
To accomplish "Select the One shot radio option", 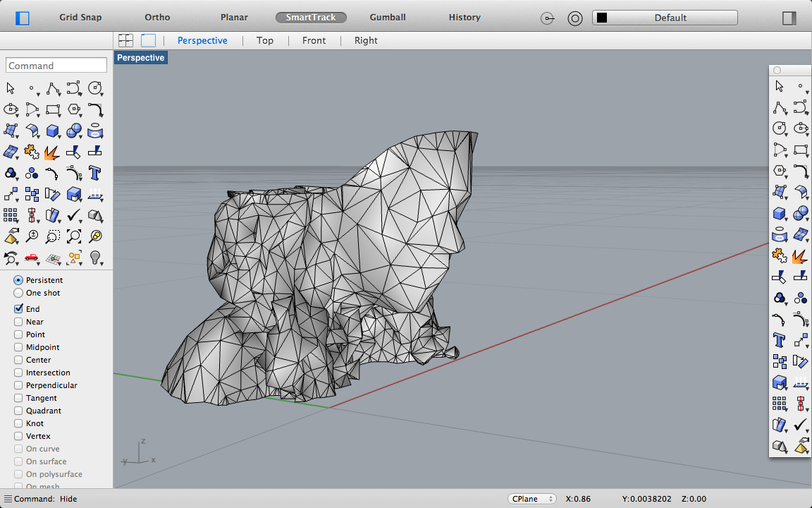I will click(x=18, y=293).
